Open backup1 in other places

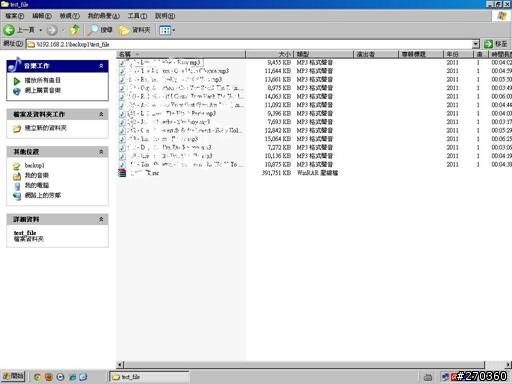34,165
